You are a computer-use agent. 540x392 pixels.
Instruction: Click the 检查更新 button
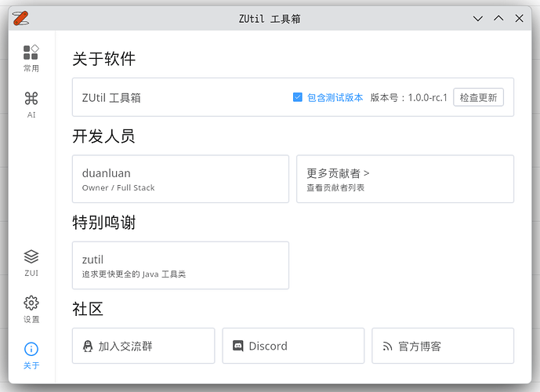(x=478, y=97)
